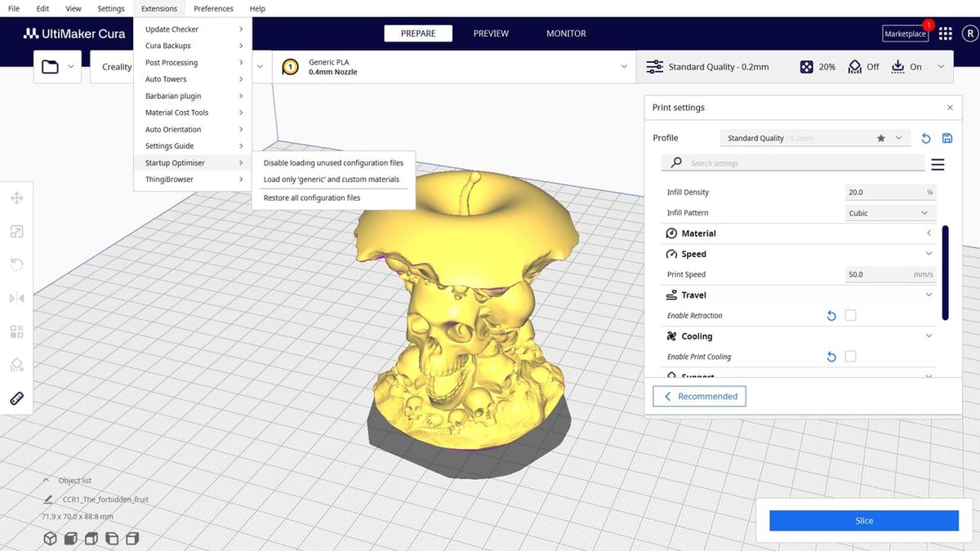
Task: Collapse the Travel settings category
Action: point(798,295)
